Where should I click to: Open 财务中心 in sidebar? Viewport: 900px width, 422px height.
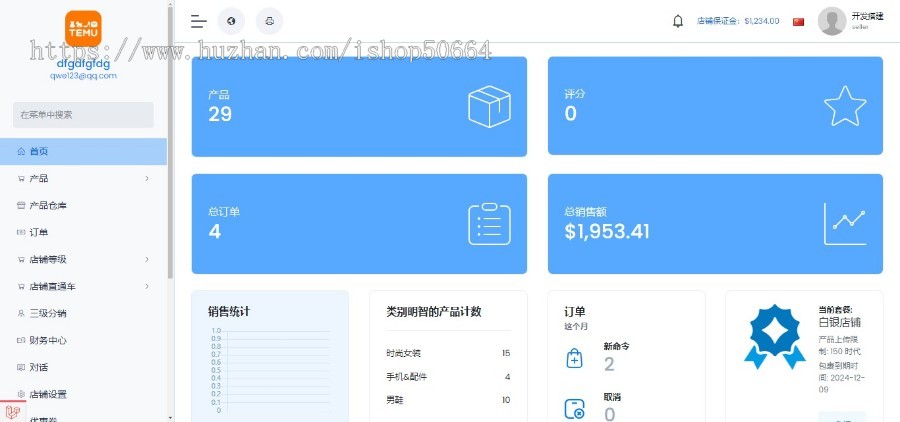[x=83, y=340]
